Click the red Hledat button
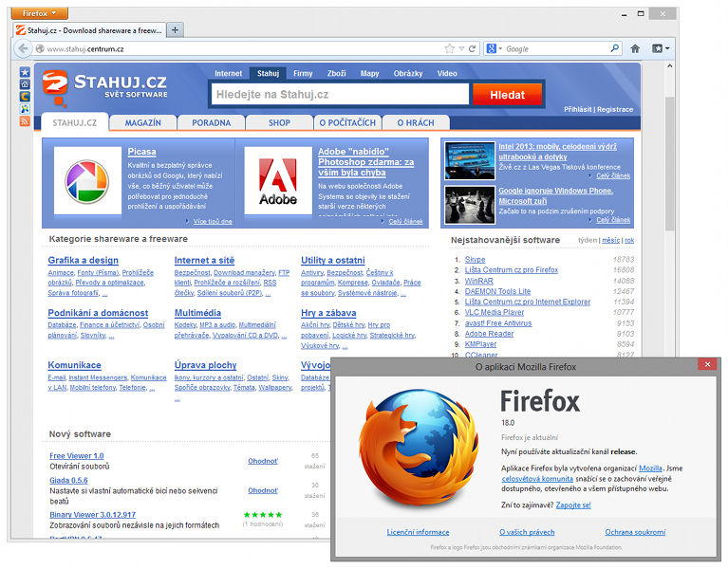The image size is (728, 569). [x=507, y=95]
